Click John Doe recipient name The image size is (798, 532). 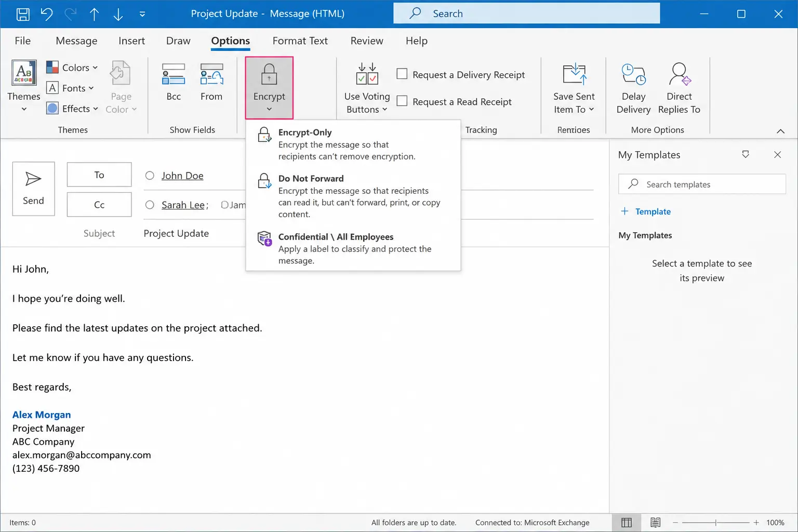[x=182, y=176]
